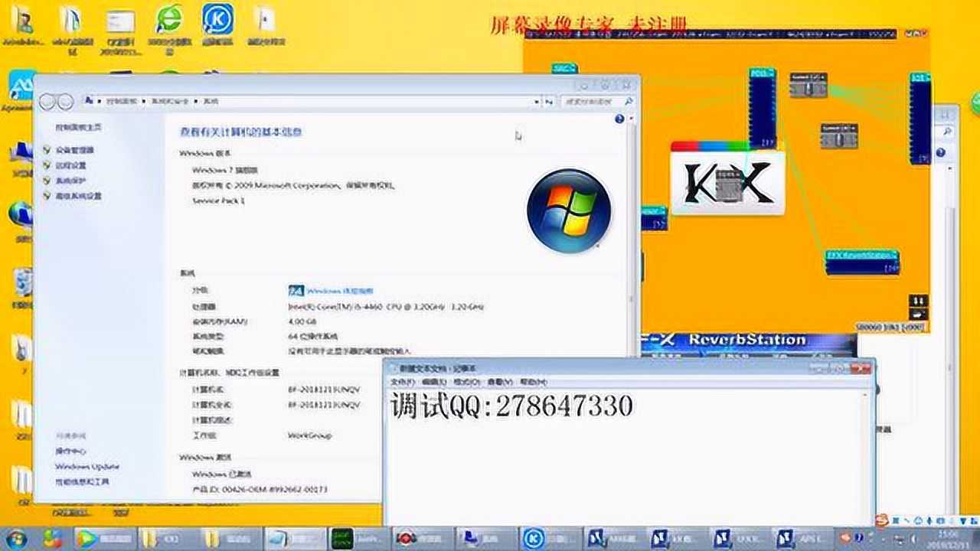Select the small SRC module at kX DSP top-left

pos(565,68)
